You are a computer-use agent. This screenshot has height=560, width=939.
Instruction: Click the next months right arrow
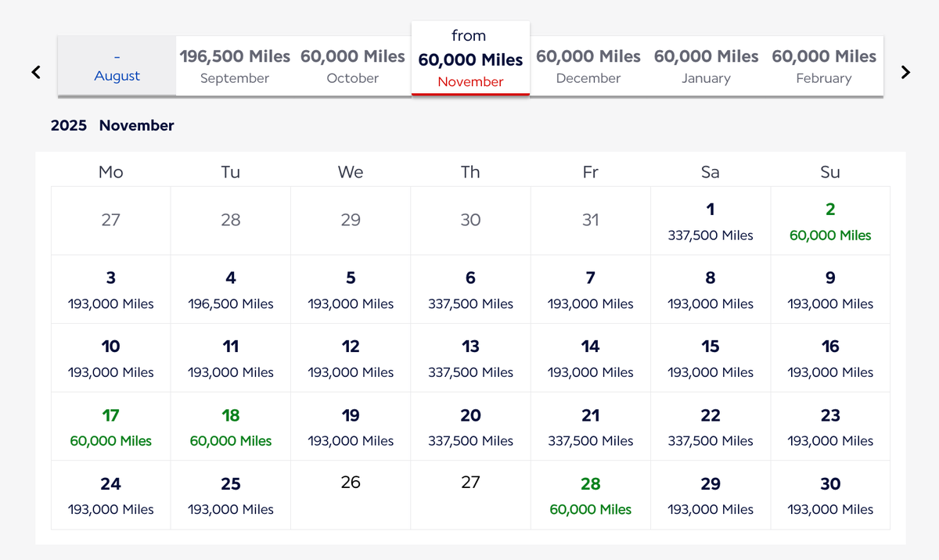(905, 72)
